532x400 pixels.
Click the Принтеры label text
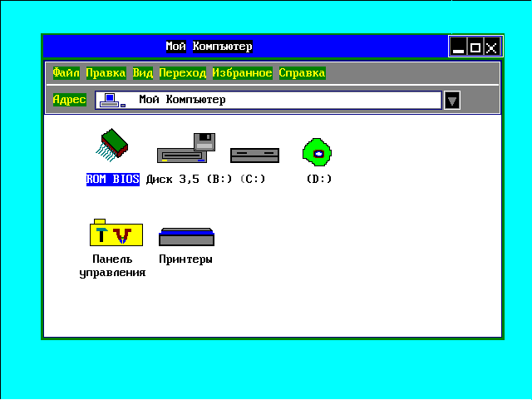(x=186, y=259)
